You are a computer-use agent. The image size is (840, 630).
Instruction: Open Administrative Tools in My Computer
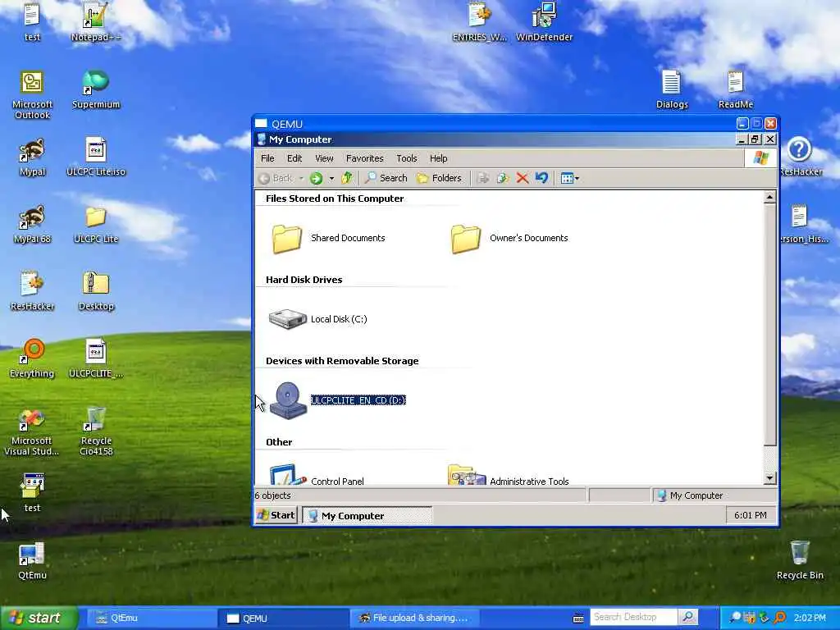click(509, 477)
